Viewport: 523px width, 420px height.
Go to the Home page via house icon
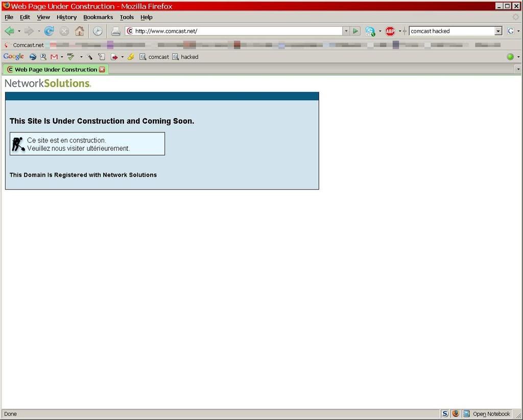[x=79, y=31]
